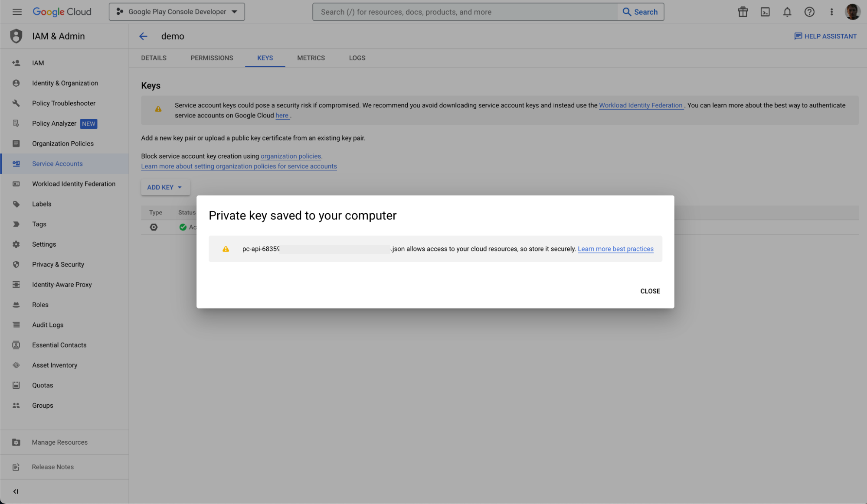
Task: Open the free trial gift icon
Action: click(743, 12)
